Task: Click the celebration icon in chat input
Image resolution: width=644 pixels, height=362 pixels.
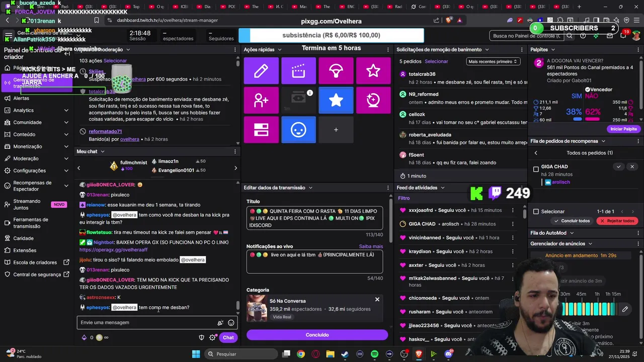Action: (x=220, y=323)
